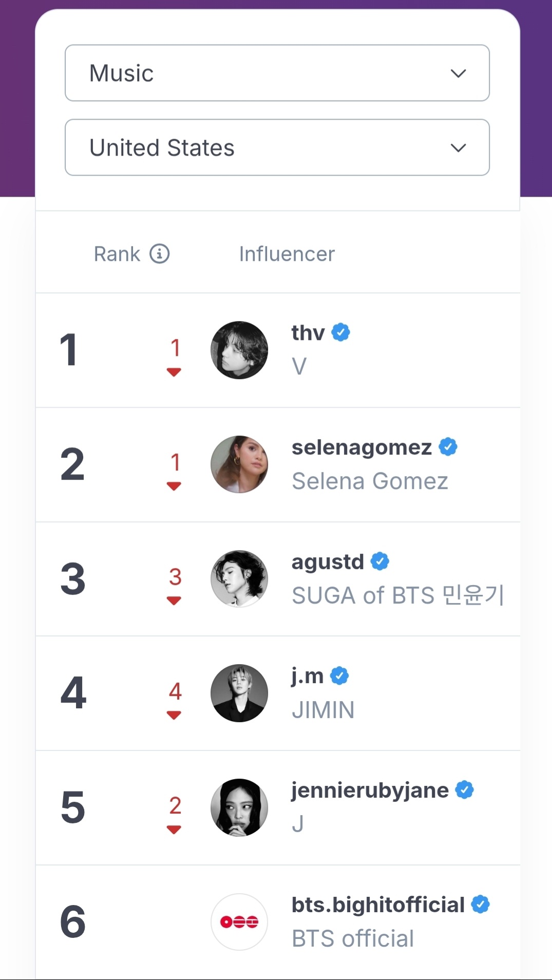
Task: Open JIMIN's profile name
Action: (x=323, y=710)
